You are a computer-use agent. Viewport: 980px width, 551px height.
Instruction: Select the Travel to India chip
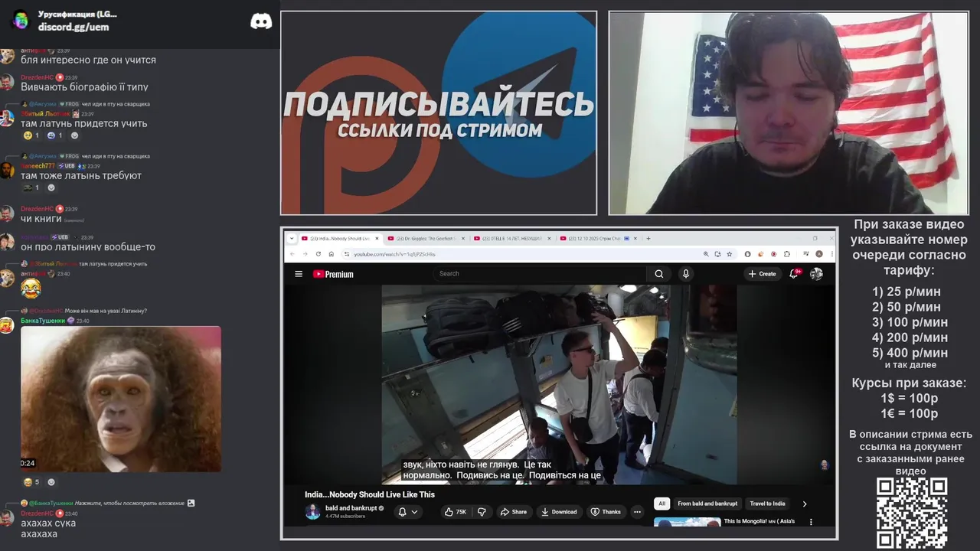point(768,504)
